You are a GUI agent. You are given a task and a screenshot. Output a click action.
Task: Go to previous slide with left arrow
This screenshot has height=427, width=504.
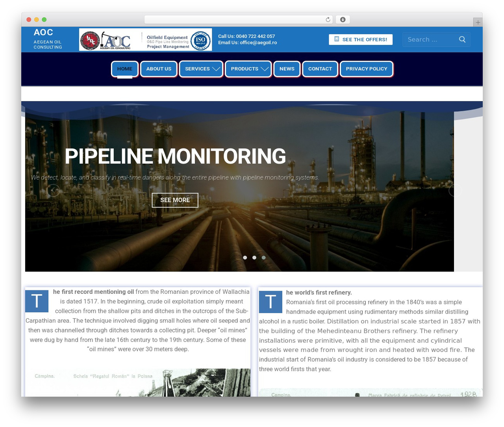pos(53,190)
